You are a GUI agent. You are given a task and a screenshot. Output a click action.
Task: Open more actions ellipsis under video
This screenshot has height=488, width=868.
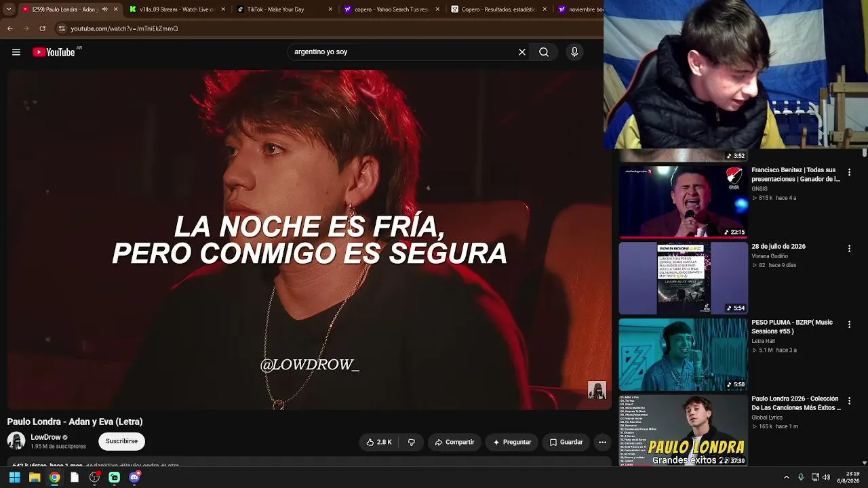coord(602,442)
